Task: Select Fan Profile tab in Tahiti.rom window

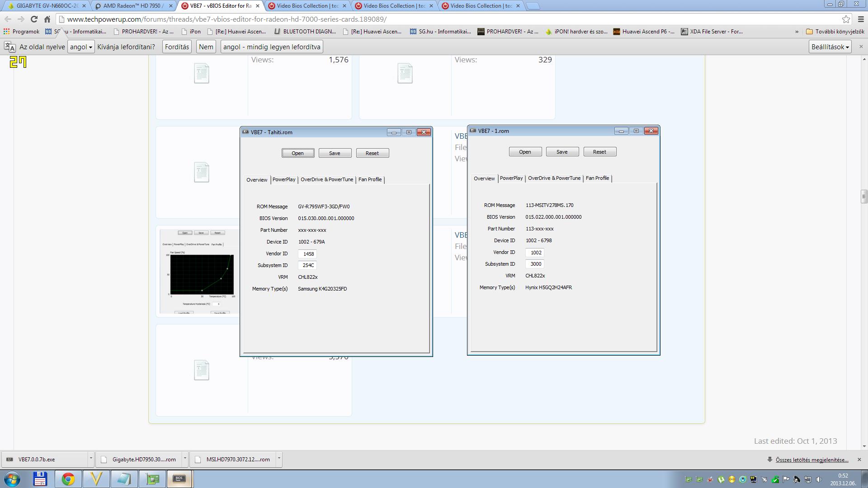Action: [x=370, y=179]
